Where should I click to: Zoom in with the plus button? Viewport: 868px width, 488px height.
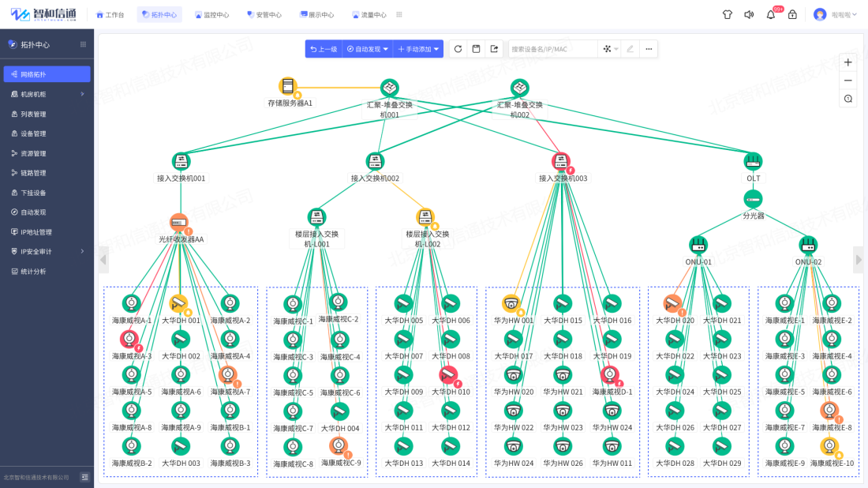point(848,62)
